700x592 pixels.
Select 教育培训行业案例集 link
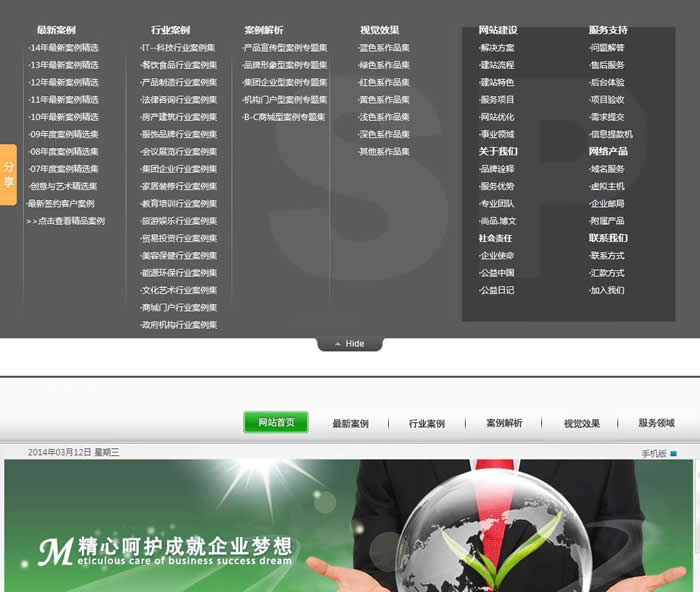pos(179,204)
